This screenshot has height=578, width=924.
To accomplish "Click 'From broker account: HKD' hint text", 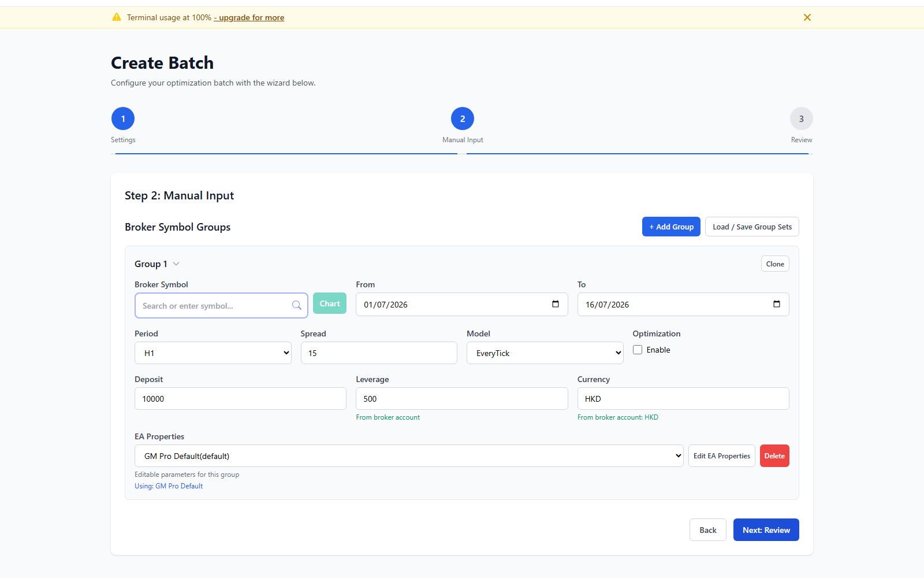I will [618, 417].
